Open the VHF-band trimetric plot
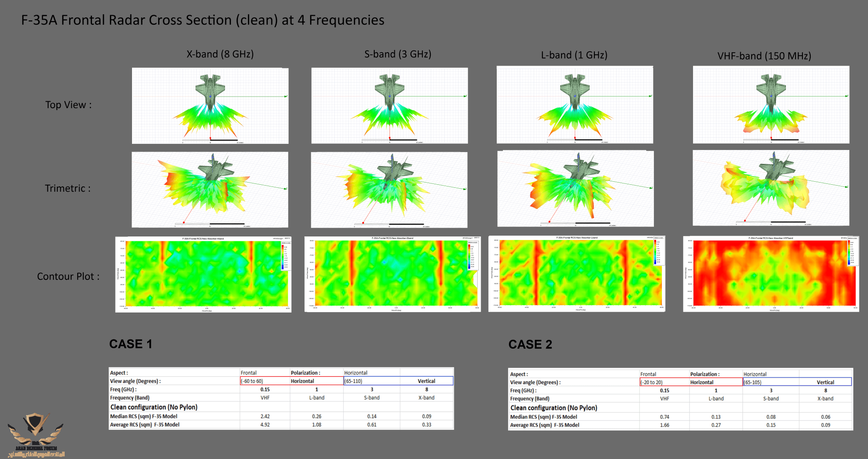This screenshot has width=868, height=459. click(x=771, y=188)
